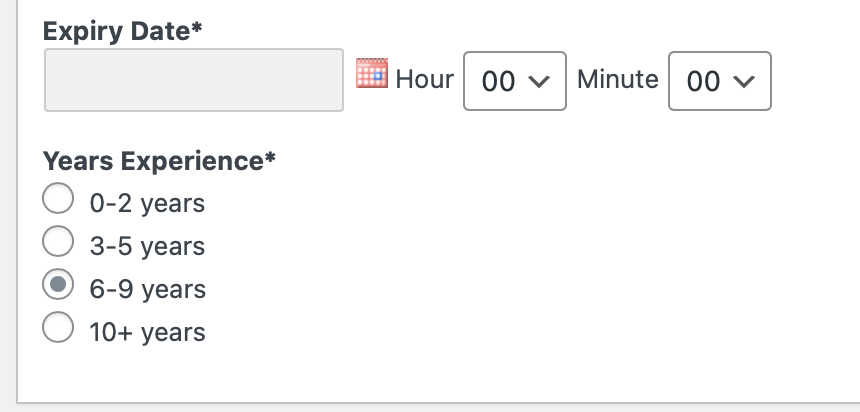860x412 pixels.
Task: Select the 3-5 years radio button
Action: 58,241
